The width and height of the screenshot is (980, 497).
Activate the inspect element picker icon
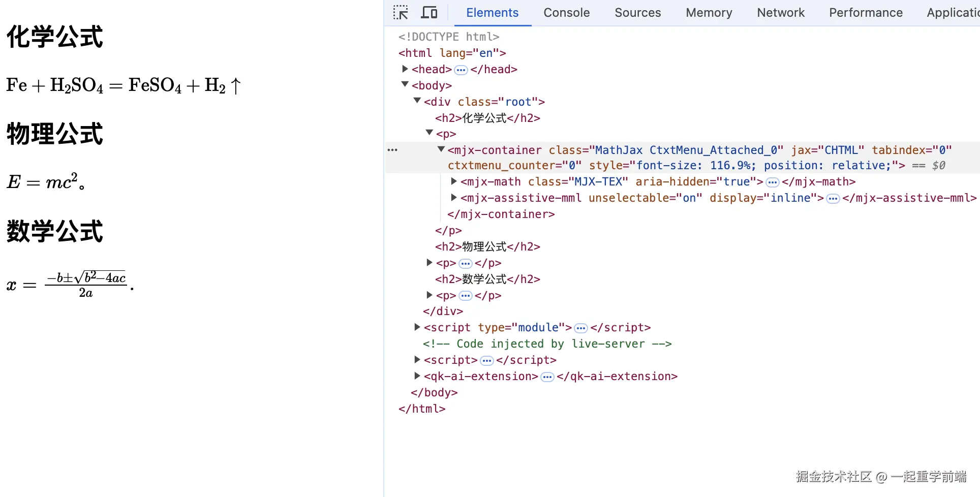tap(401, 12)
